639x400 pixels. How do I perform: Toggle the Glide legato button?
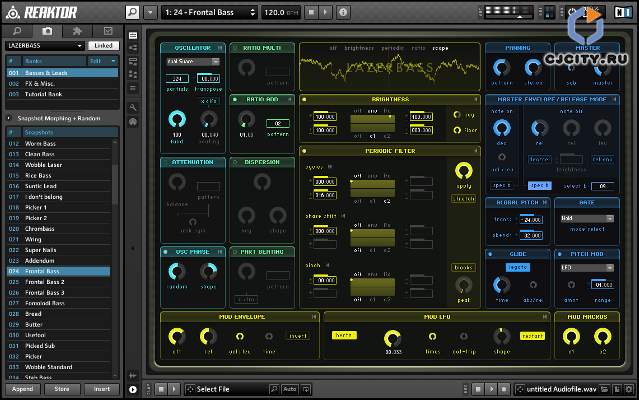point(518,268)
